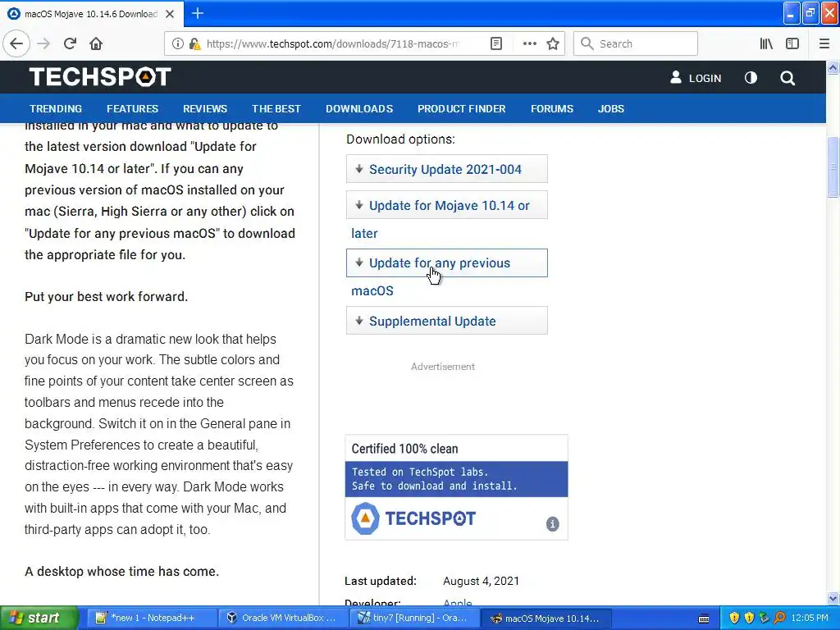Open THE BEST navigation item
Image resolution: width=840 pixels, height=630 pixels.
[x=276, y=109]
